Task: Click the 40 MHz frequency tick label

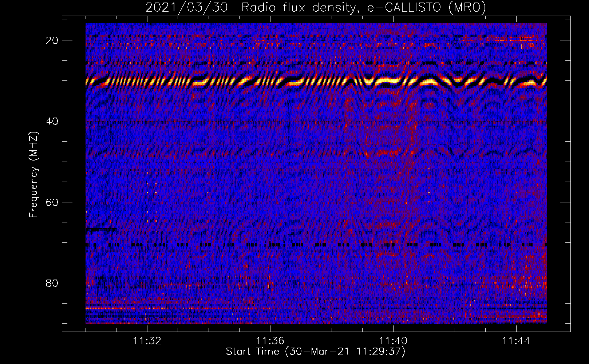Action: coord(52,121)
